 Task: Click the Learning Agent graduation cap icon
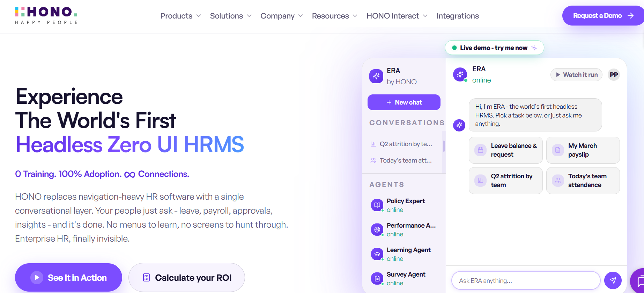[x=377, y=254]
